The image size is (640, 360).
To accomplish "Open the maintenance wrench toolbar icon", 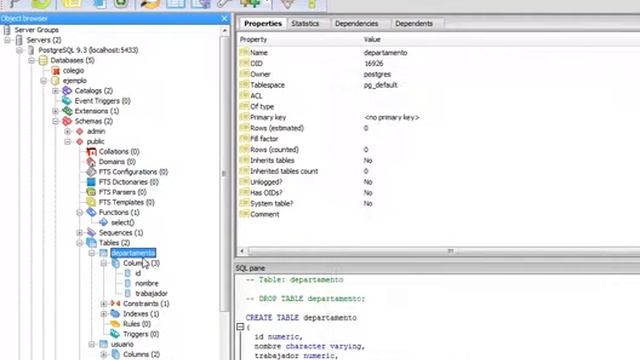I will (225, 4).
